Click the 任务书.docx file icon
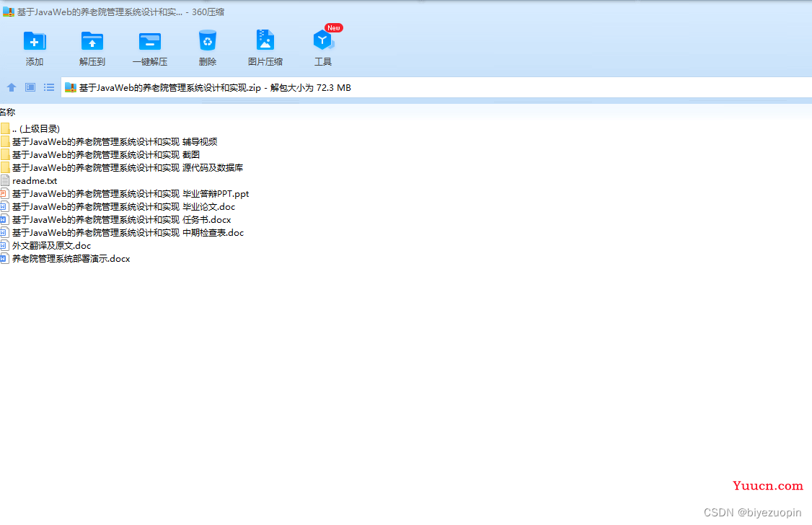Screen dimensions: 812x525 4,219
